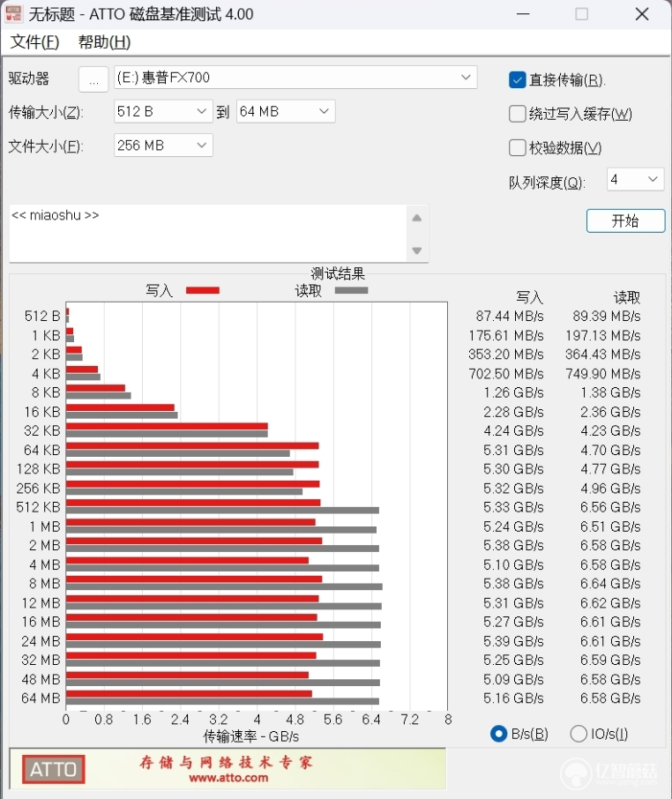Click the 6.64 GB/s read value
The width and height of the screenshot is (672, 799).
[x=610, y=584]
